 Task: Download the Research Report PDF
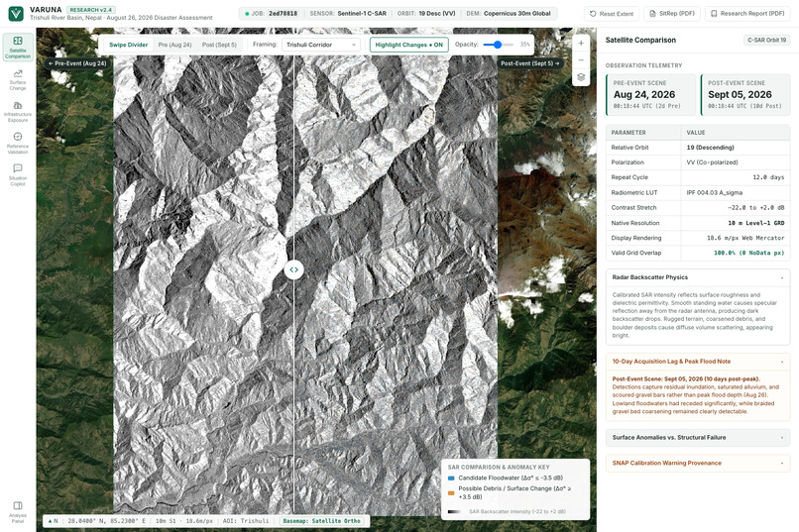pos(747,14)
